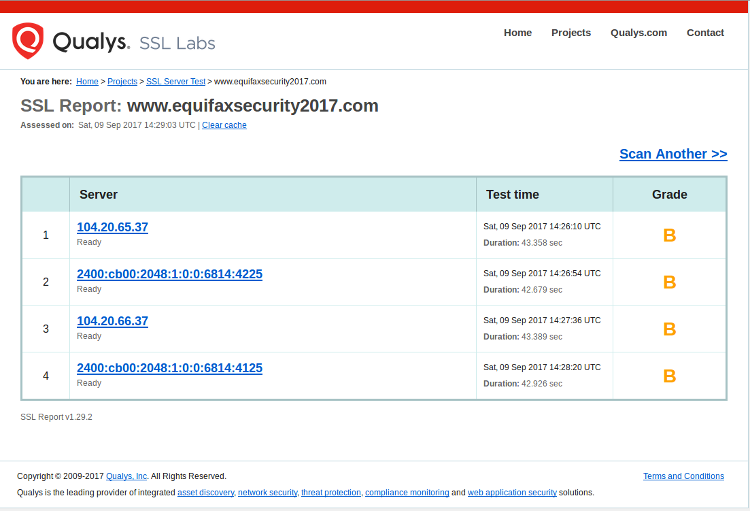Click the Clear cache link

pos(224,125)
